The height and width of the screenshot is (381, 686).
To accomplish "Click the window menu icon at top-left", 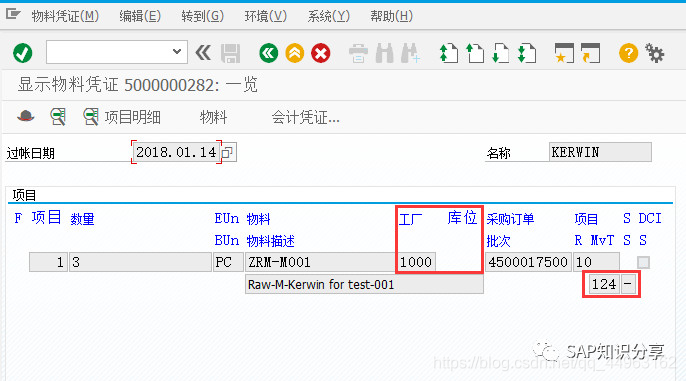I will pos(13,14).
